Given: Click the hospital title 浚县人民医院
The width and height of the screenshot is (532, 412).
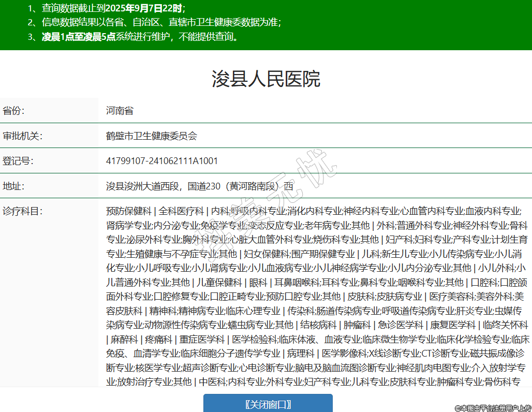Looking at the screenshot, I should (266, 79).
